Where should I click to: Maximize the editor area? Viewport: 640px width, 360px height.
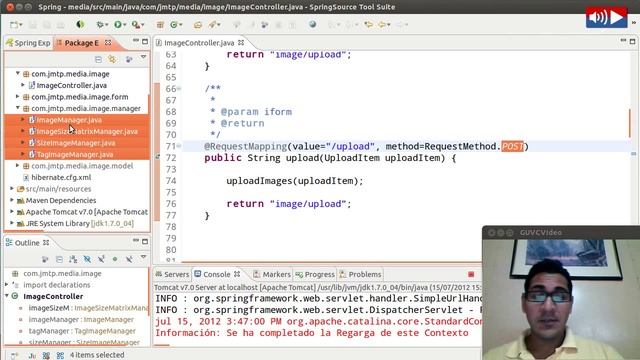[x=632, y=41]
